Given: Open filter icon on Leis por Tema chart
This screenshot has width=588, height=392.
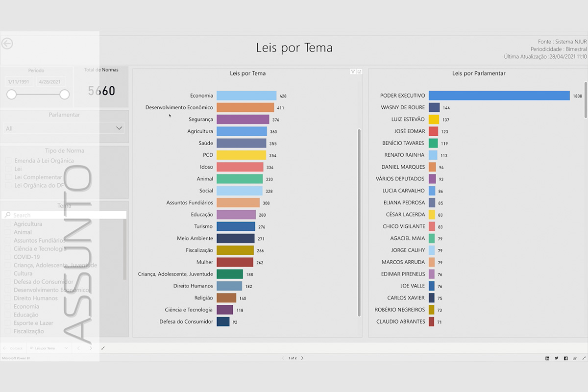Looking at the screenshot, I should [353, 72].
